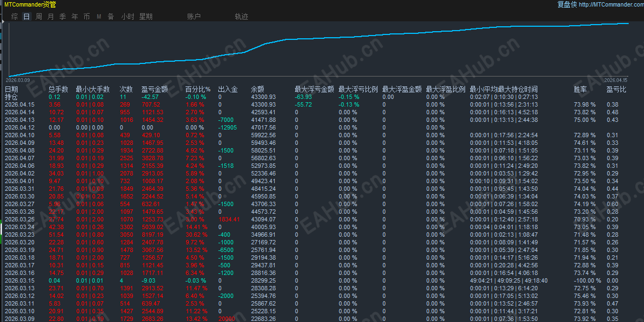
Task: Click the lot range 0.01 | 1.00
Action: tap(90, 173)
